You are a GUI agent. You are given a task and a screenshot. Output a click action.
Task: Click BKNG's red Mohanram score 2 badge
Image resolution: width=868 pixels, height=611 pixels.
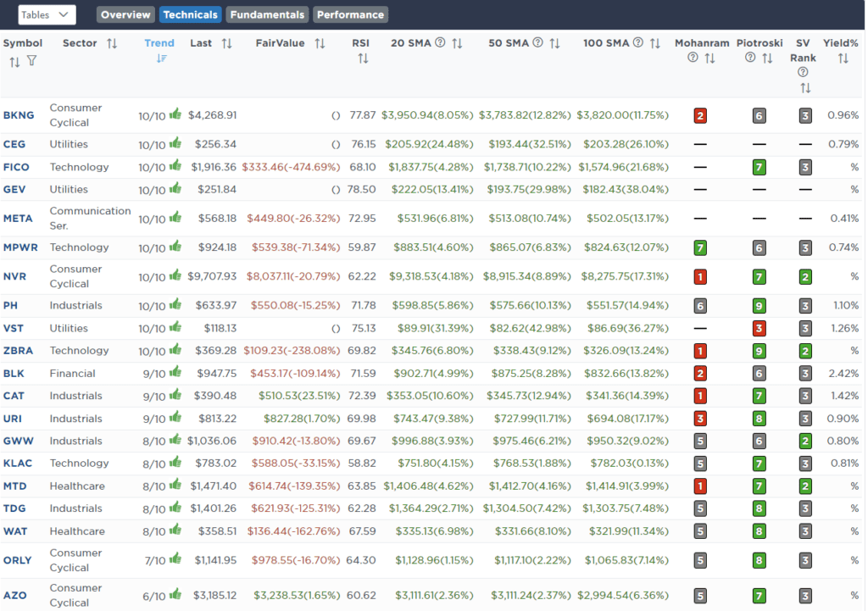(x=700, y=115)
